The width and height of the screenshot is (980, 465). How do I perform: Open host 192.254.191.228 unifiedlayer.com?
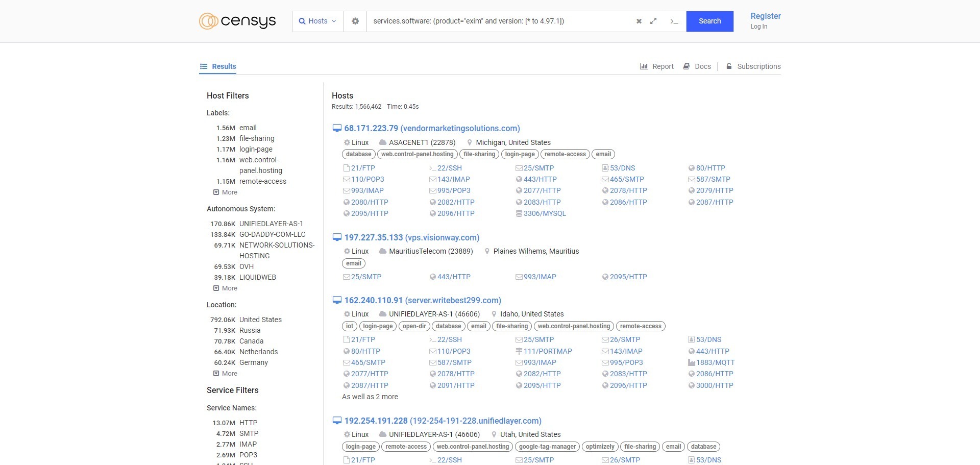443,421
